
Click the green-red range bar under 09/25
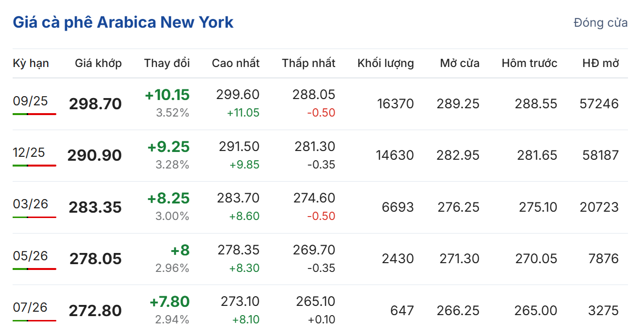(34, 114)
